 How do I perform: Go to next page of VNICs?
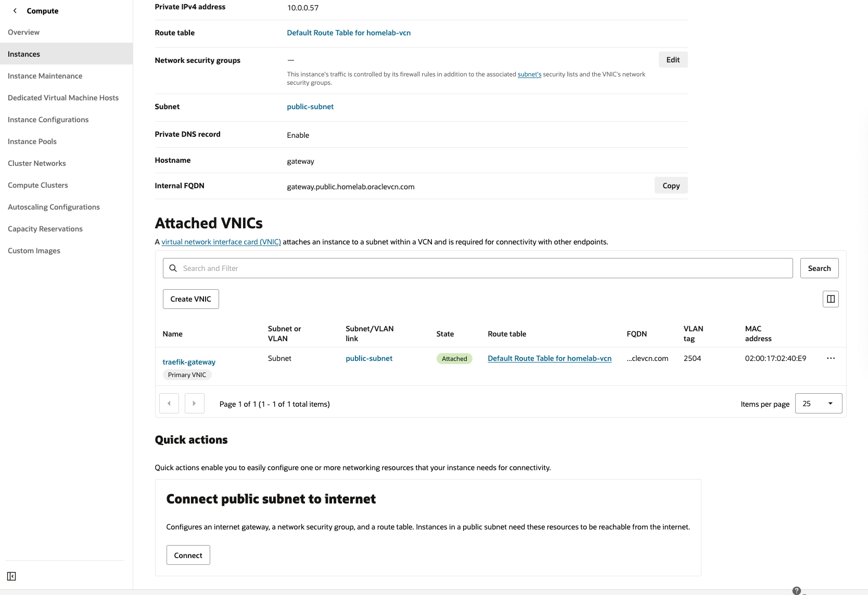pyautogui.click(x=194, y=404)
